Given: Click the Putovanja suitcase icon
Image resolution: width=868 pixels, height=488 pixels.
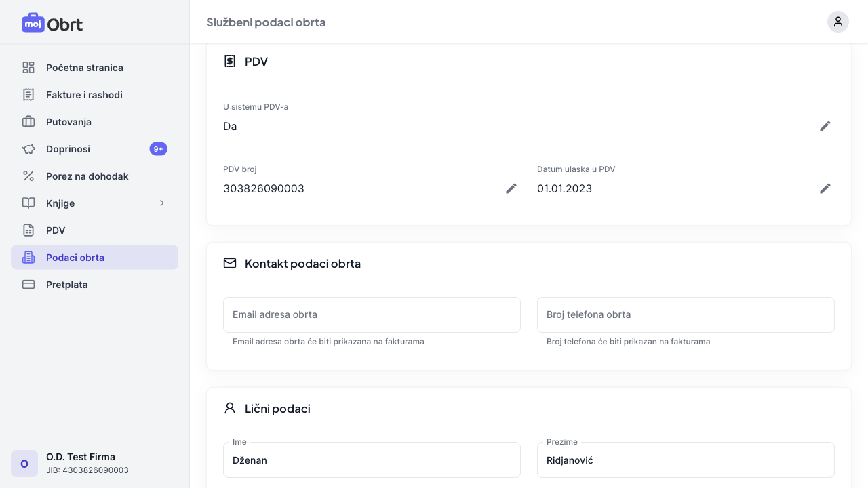Looking at the screenshot, I should click(x=28, y=122).
